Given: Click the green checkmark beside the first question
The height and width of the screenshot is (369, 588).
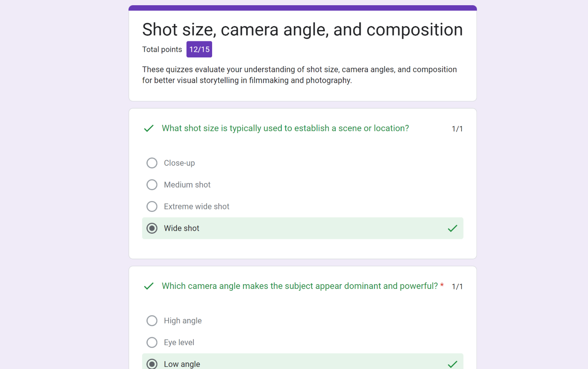Looking at the screenshot, I should (x=149, y=128).
